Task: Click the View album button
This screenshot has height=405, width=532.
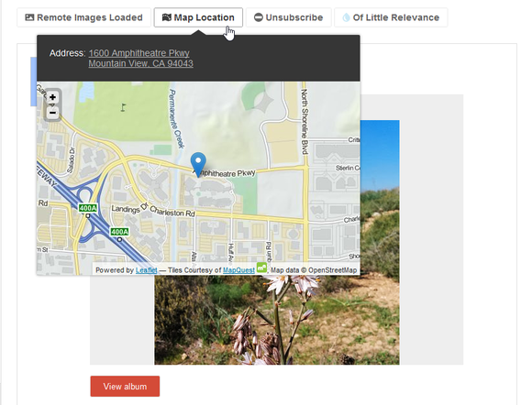Action: 125,387
